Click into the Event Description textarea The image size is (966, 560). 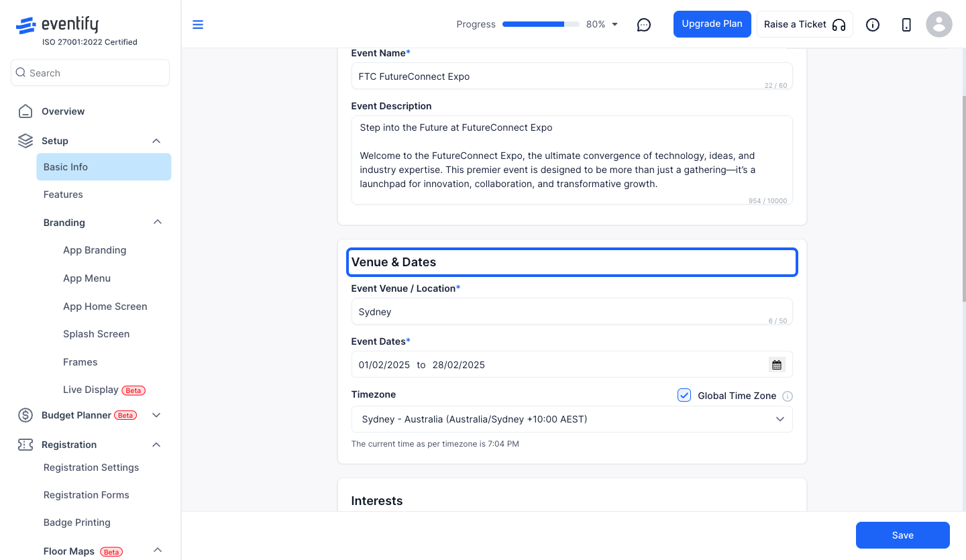coord(572,160)
